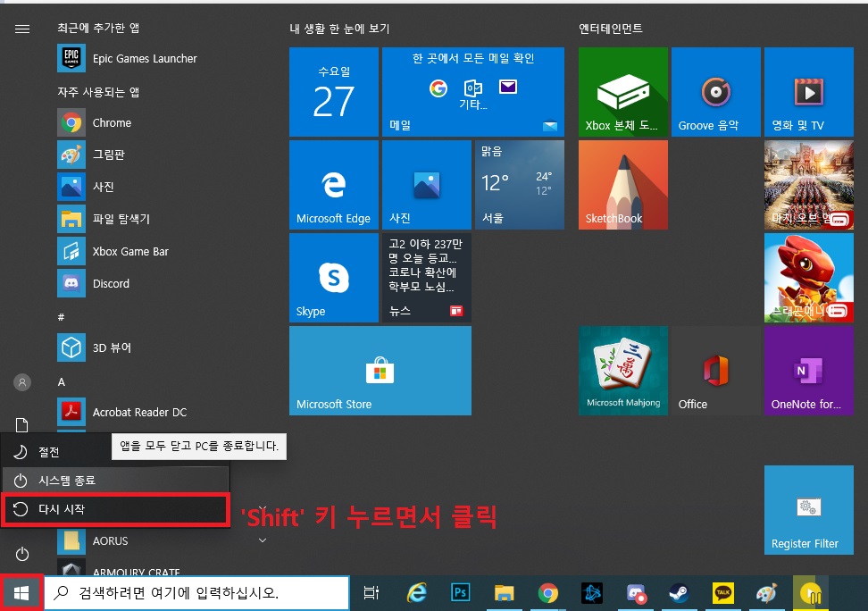Open the SketchBook tile
The width and height of the screenshot is (868, 611).
(x=623, y=185)
